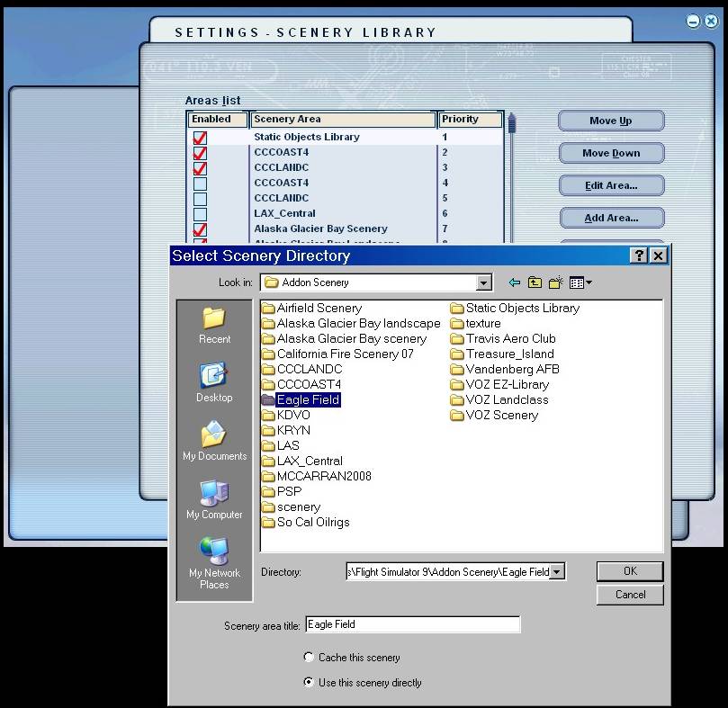Expand the 'Look in' folder dropdown
Image resolution: width=728 pixels, height=708 pixels.
[484, 282]
